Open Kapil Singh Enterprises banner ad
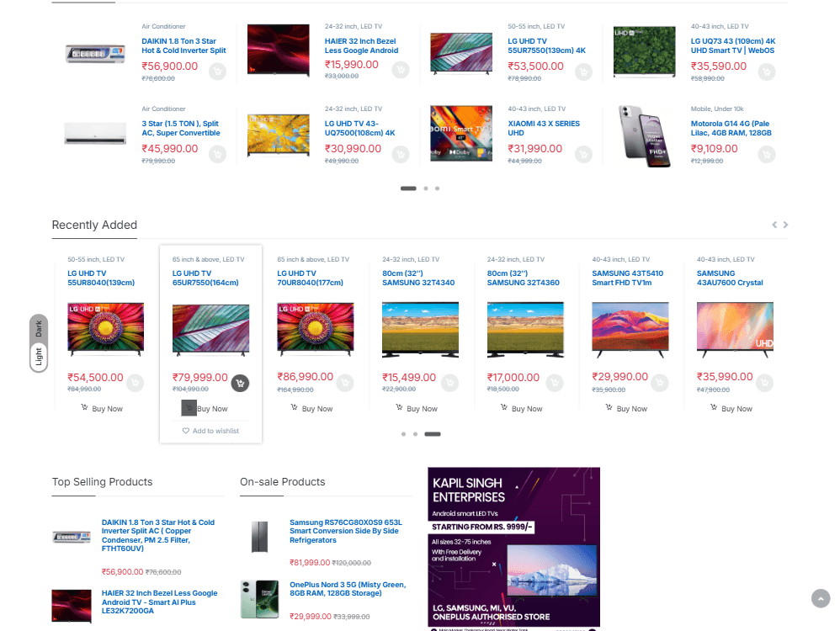 click(513, 547)
